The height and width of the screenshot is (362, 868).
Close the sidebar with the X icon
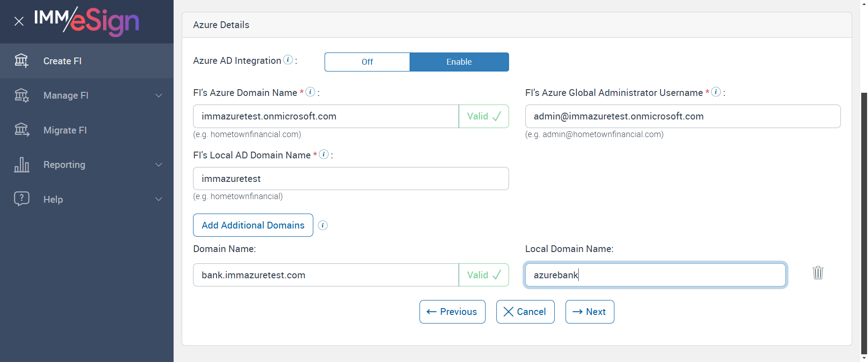[x=19, y=21]
